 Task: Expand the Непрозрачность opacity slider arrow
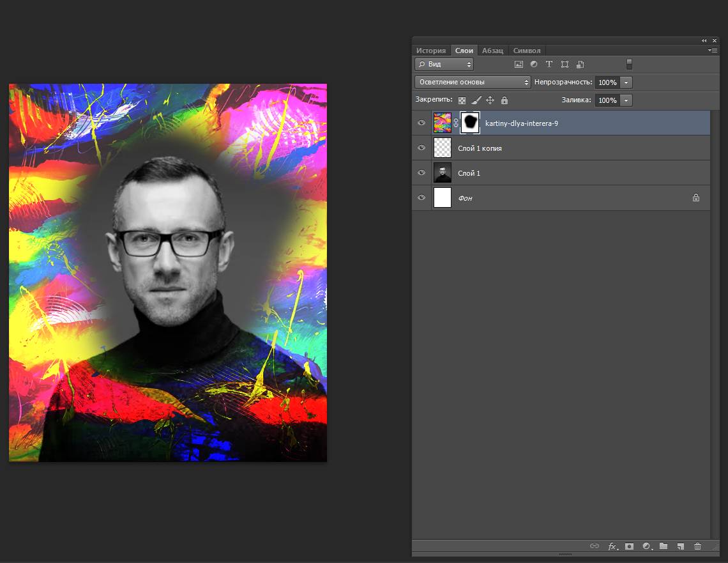point(626,82)
